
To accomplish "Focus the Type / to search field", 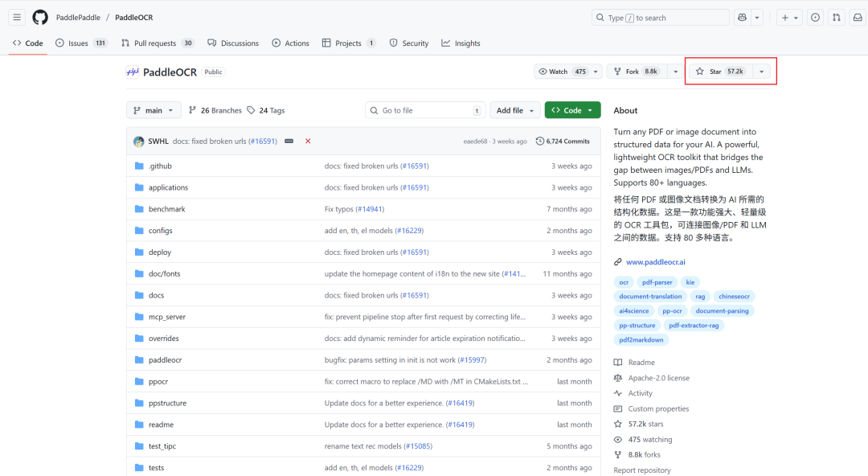I will coord(660,17).
